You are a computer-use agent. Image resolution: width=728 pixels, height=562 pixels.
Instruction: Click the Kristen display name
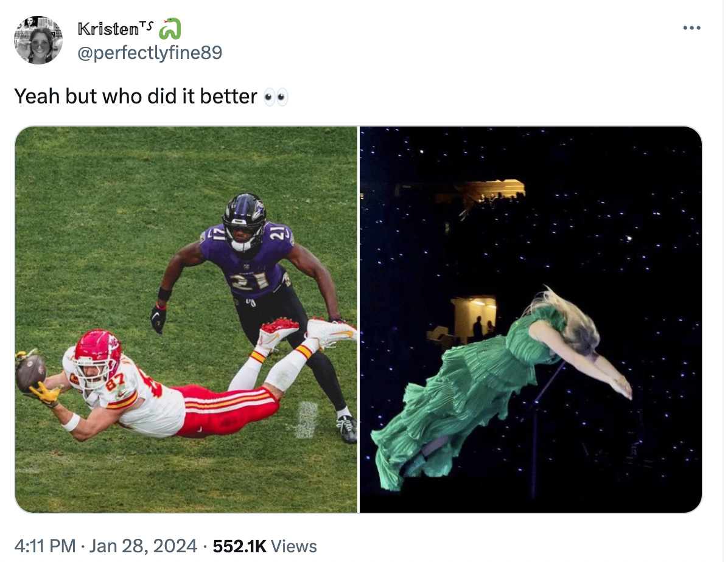(x=108, y=29)
